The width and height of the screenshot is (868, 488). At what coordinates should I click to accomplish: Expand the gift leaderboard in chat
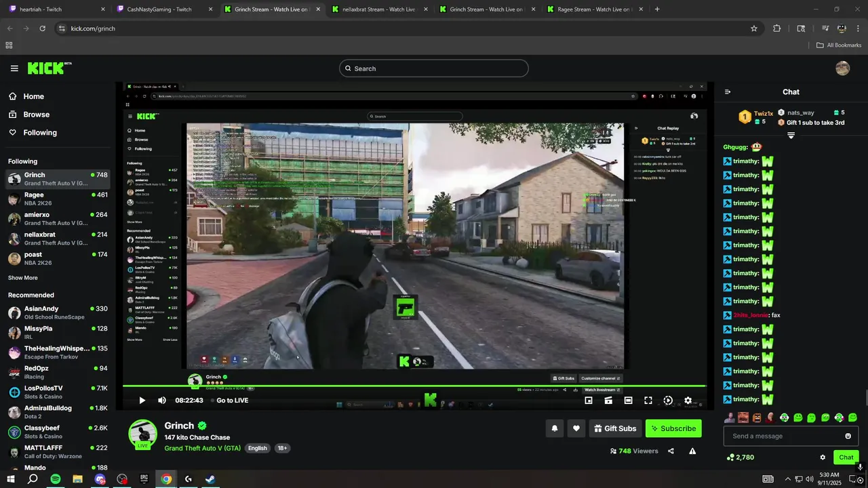coord(791,136)
